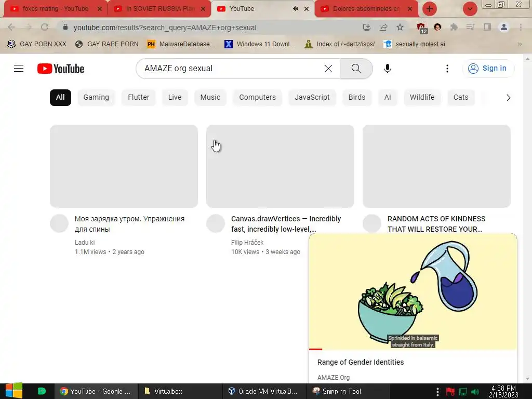Open the green chat app taskbar icon
This screenshot has width=532, height=399.
[x=42, y=391]
